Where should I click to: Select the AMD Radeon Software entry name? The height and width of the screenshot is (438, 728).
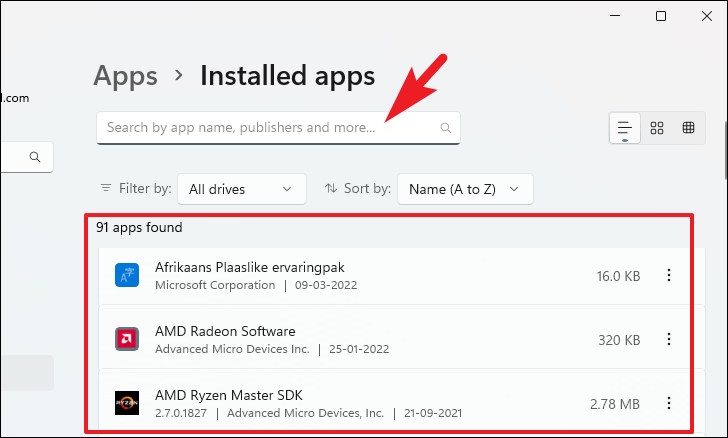[225, 331]
